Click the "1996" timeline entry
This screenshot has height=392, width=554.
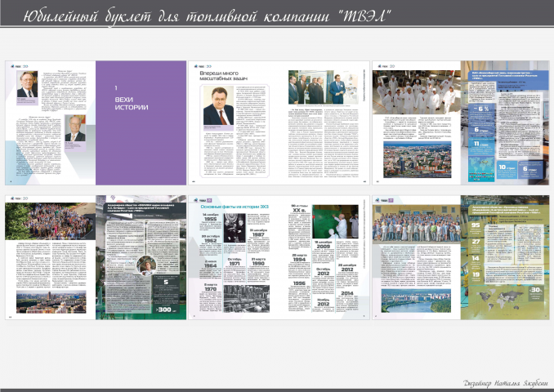pos(299,283)
